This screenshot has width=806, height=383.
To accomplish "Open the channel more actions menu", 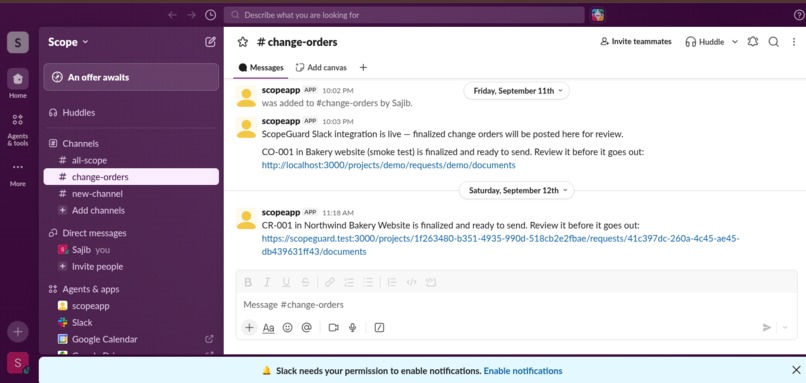I will click(x=794, y=42).
